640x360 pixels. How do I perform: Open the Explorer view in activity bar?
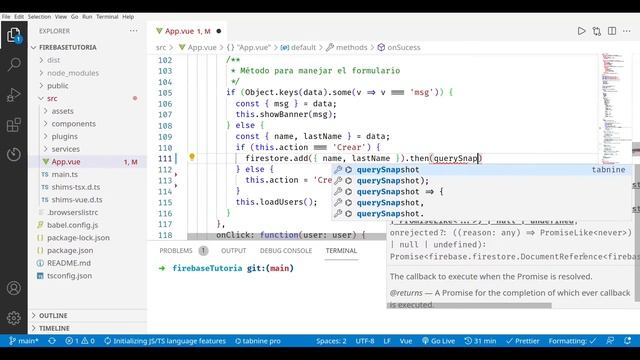coord(13,35)
